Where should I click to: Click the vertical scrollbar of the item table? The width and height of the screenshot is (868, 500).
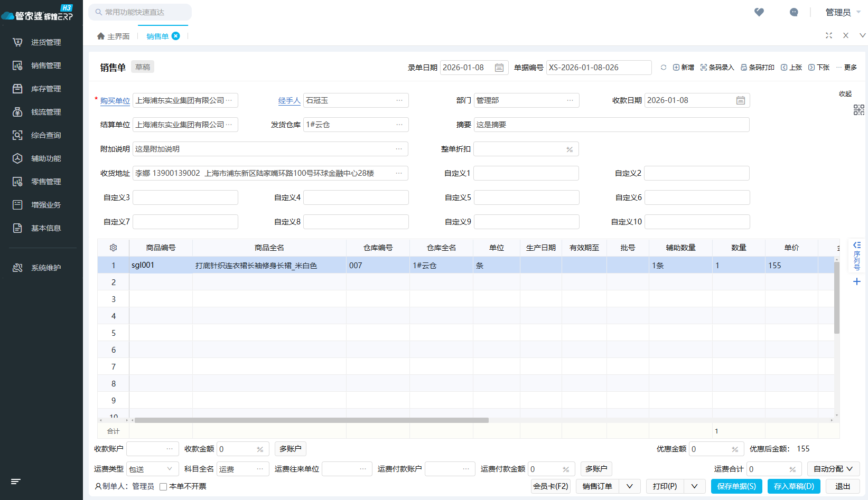[837, 298]
